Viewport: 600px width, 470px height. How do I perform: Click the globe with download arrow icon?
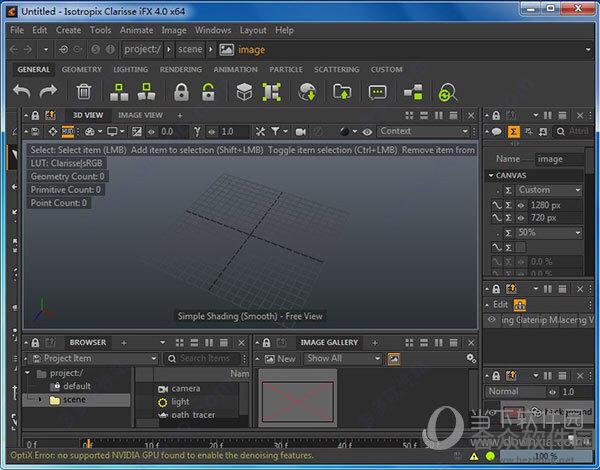pyautogui.click(x=307, y=92)
